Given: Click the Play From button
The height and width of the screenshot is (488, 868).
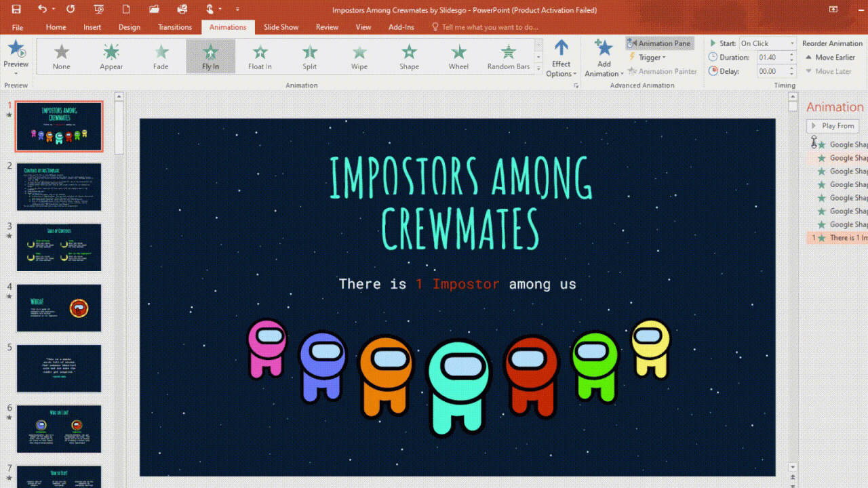Looking at the screenshot, I should point(833,126).
